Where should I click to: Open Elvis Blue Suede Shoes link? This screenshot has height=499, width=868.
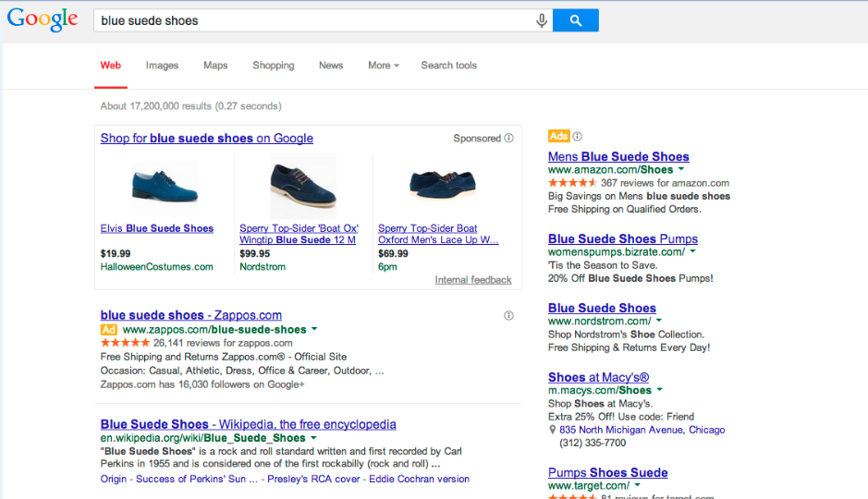coord(156,228)
